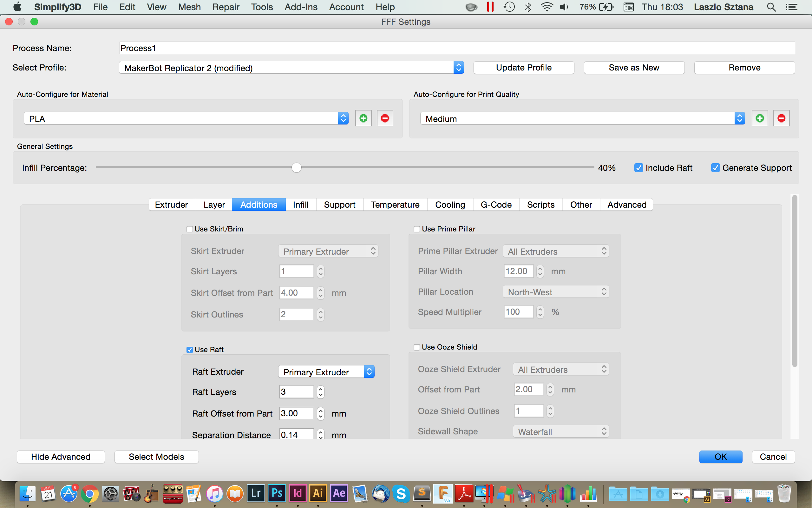Open Adobe InDesign in the dock
Viewport: 812px width, 508px height.
coord(298,493)
